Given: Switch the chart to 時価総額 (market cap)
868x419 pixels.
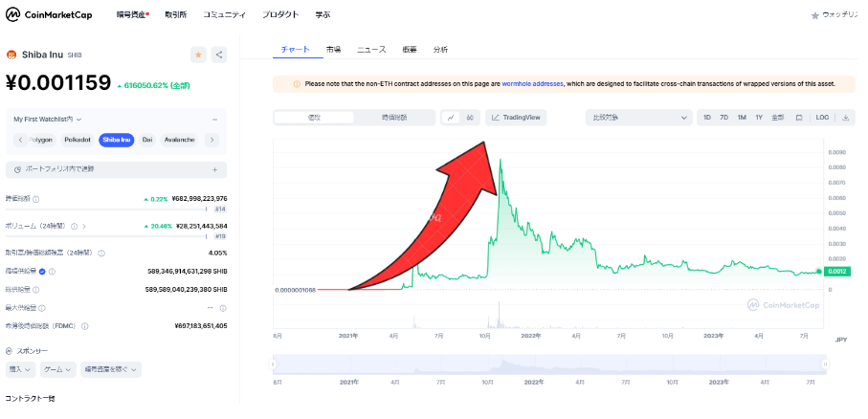Looking at the screenshot, I should 394,118.
